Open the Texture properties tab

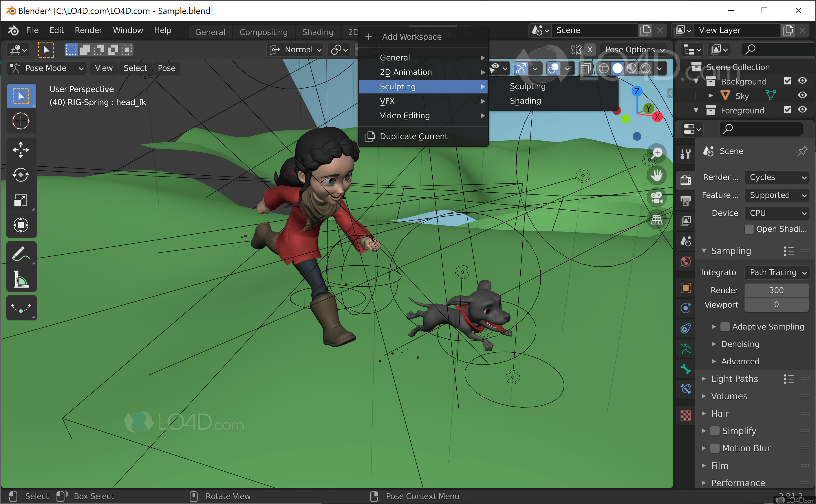point(686,415)
